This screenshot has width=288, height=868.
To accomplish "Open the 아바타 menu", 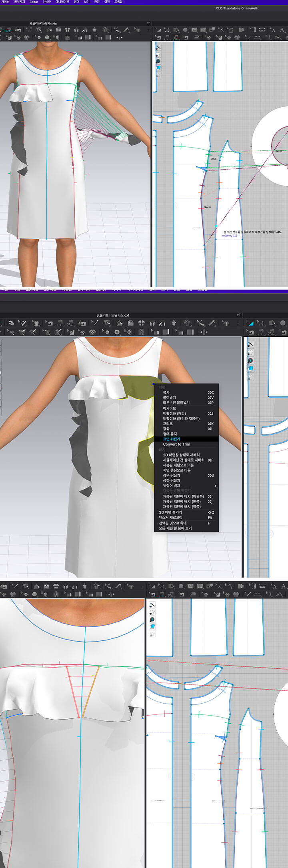I will tap(47, 2).
